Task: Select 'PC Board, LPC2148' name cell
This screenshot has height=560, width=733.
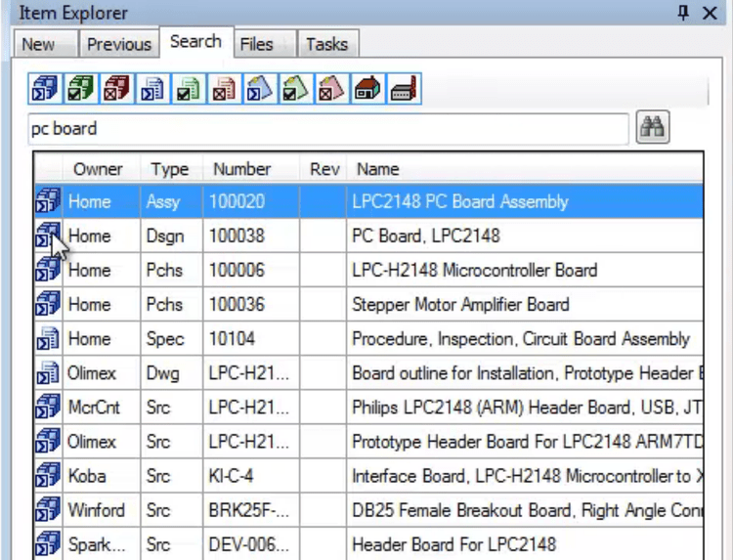Action: tap(525, 236)
